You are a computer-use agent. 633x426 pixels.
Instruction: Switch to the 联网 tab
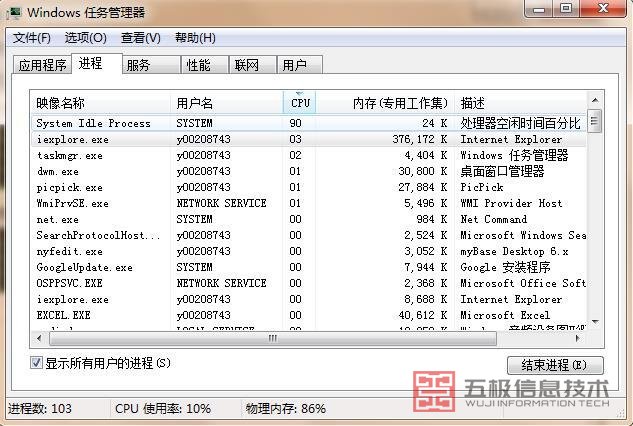click(246, 66)
